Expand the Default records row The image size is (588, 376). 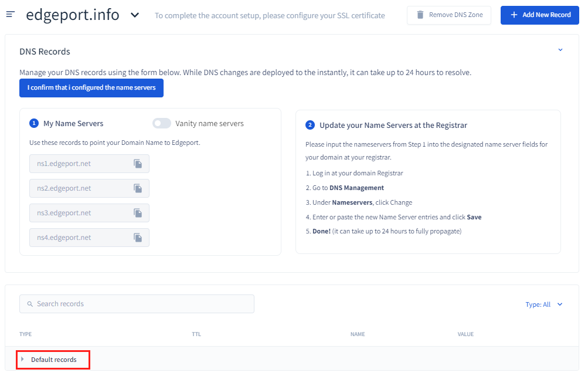(x=23, y=359)
